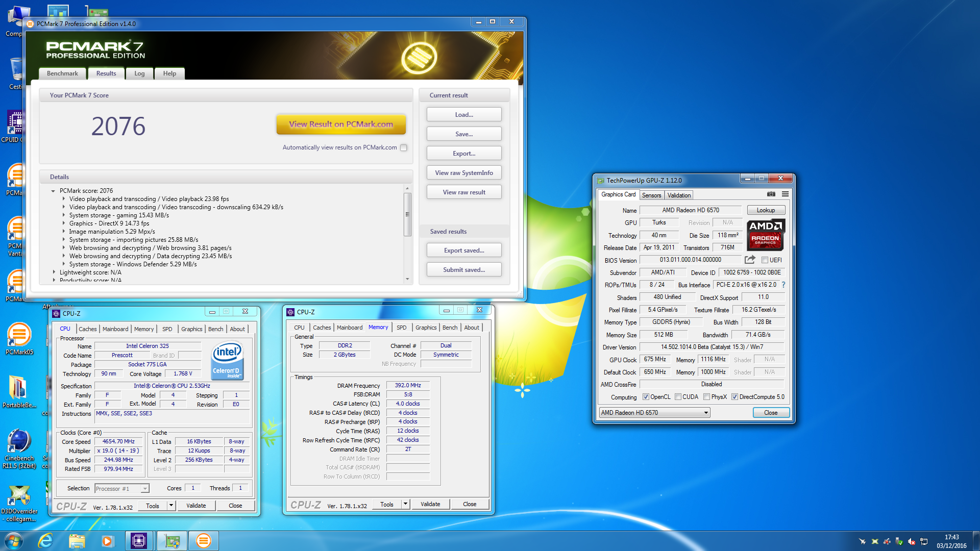Open the Help tab in PCMark 7
The height and width of the screenshot is (551, 980).
pos(169,73)
